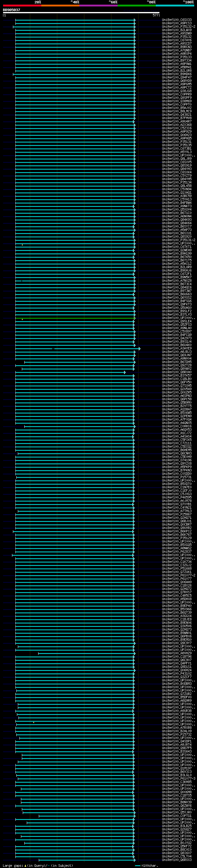The width and height of the screenshot is (197, 868).
Task: Select UniRef100_Q38JG8 entry
Action: 177,91
